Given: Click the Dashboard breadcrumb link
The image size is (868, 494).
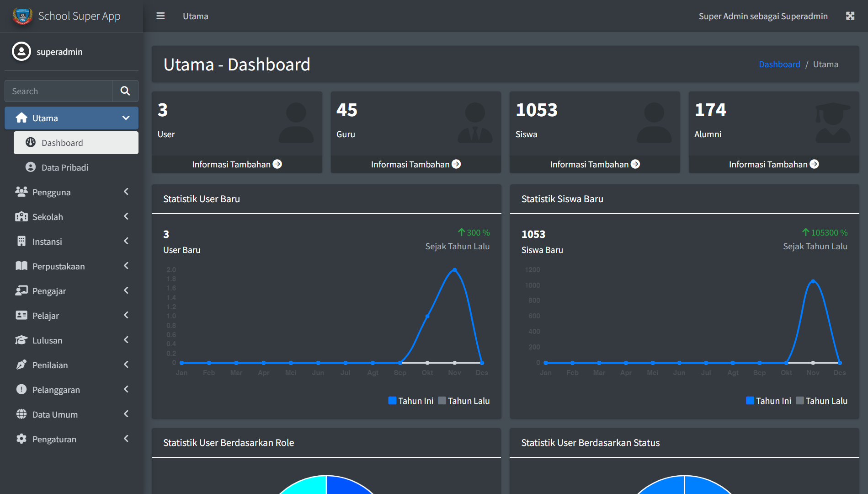Looking at the screenshot, I should [x=779, y=64].
